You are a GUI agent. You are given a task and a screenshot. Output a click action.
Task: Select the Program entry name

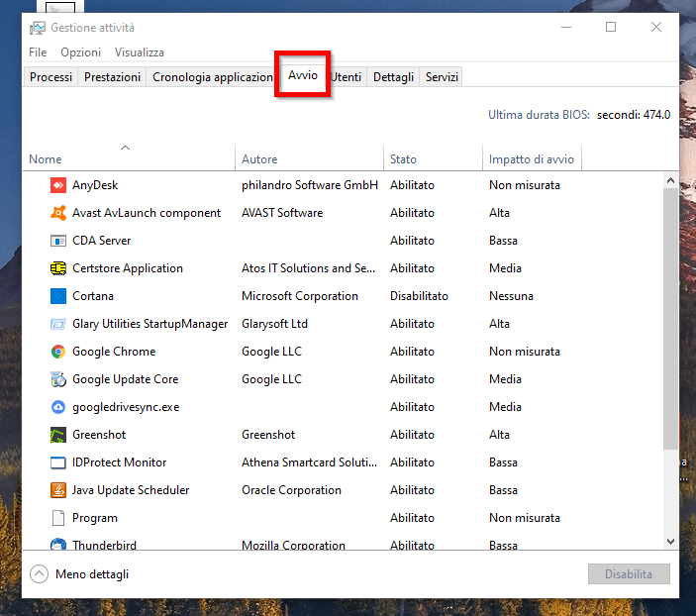[x=95, y=518]
